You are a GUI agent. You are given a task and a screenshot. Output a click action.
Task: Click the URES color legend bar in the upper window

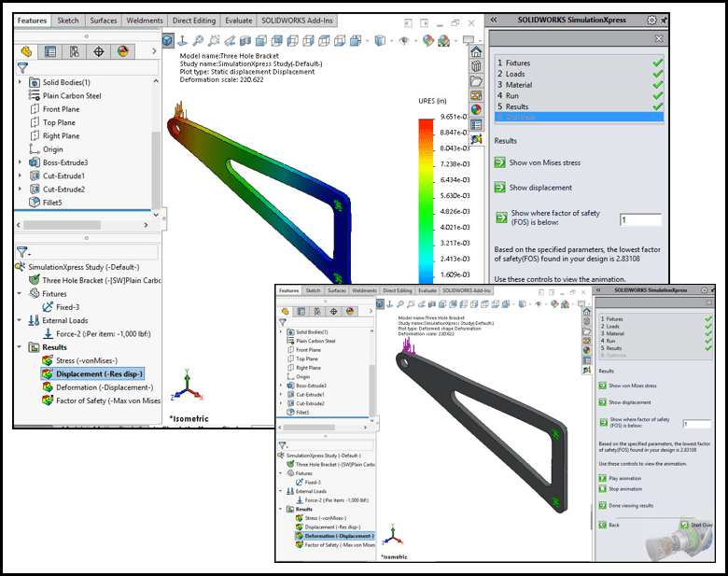click(426, 202)
